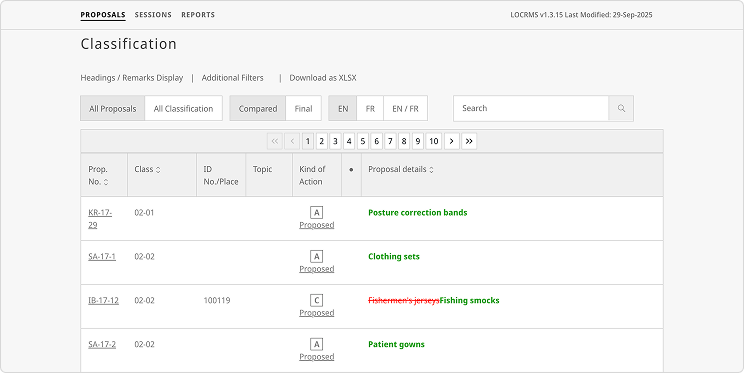
Task: Select All Classification toggle
Action: click(183, 108)
